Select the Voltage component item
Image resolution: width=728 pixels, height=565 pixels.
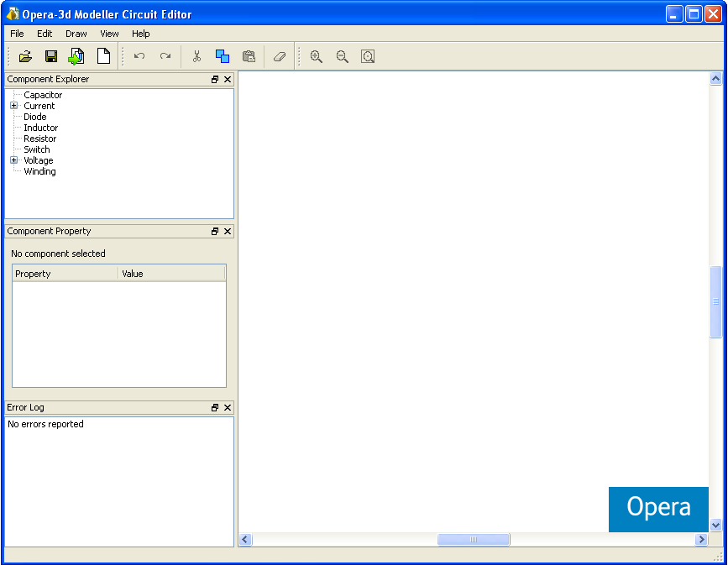(39, 160)
